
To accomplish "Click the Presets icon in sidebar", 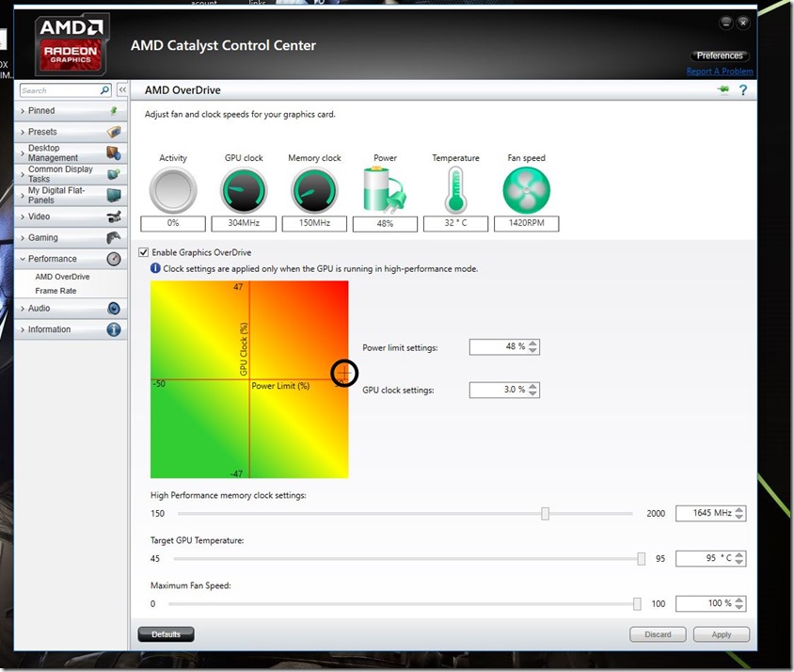I will [x=114, y=132].
